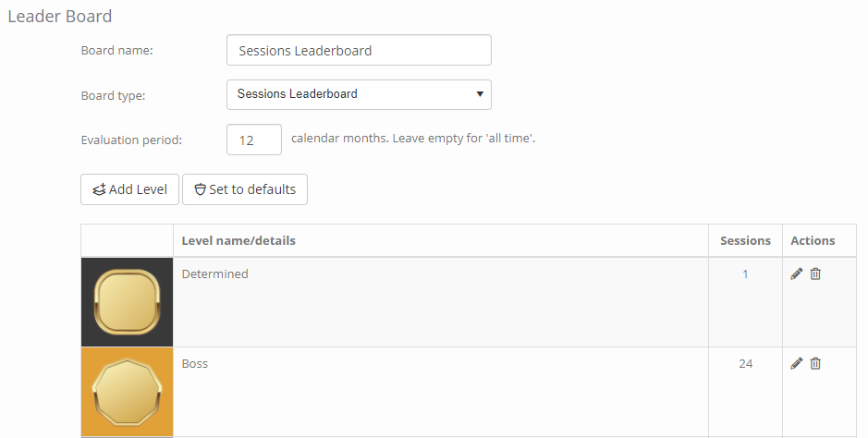Image resolution: width=868 pixels, height=438 pixels.
Task: Click the Set to defaults button
Action: tap(245, 189)
